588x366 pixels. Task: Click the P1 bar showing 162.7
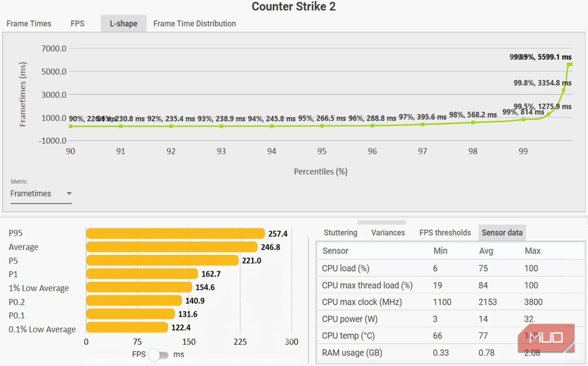pyautogui.click(x=142, y=274)
